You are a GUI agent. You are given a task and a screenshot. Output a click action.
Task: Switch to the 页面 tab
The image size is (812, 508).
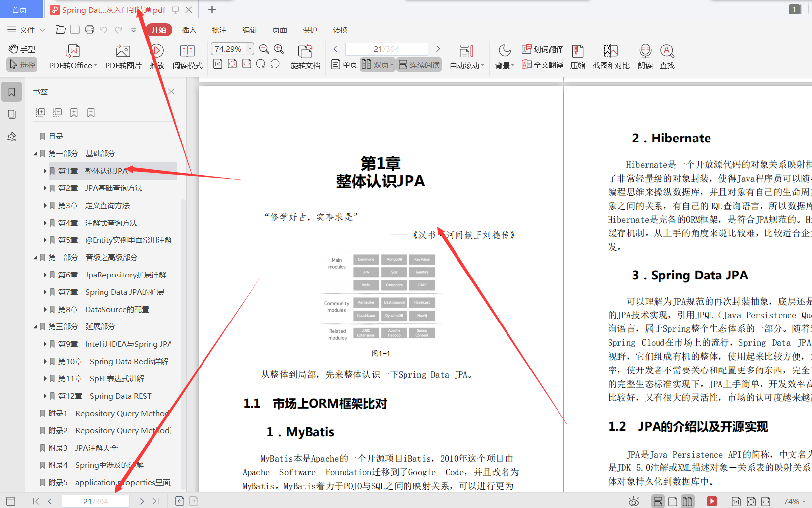[280, 30]
